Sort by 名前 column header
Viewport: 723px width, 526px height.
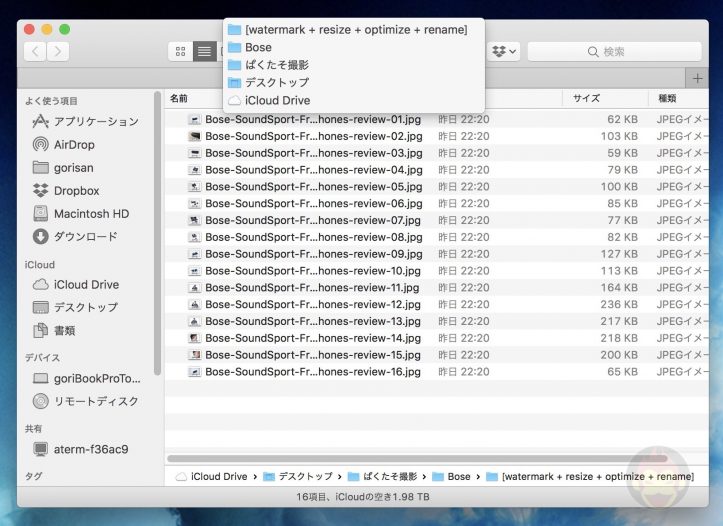point(179,98)
